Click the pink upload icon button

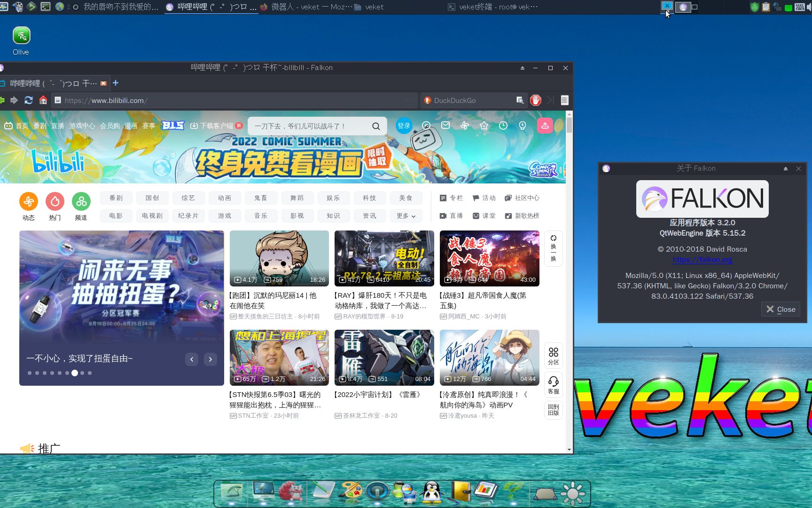545,126
